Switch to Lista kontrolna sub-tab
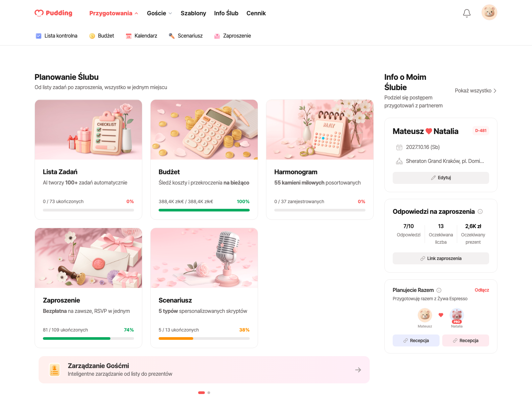 (57, 36)
